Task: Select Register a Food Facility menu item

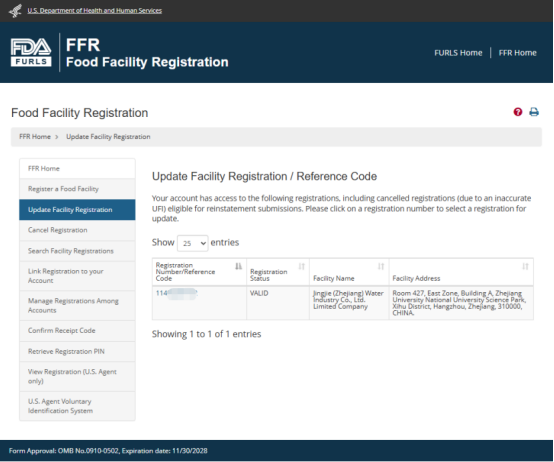Action: click(77, 189)
